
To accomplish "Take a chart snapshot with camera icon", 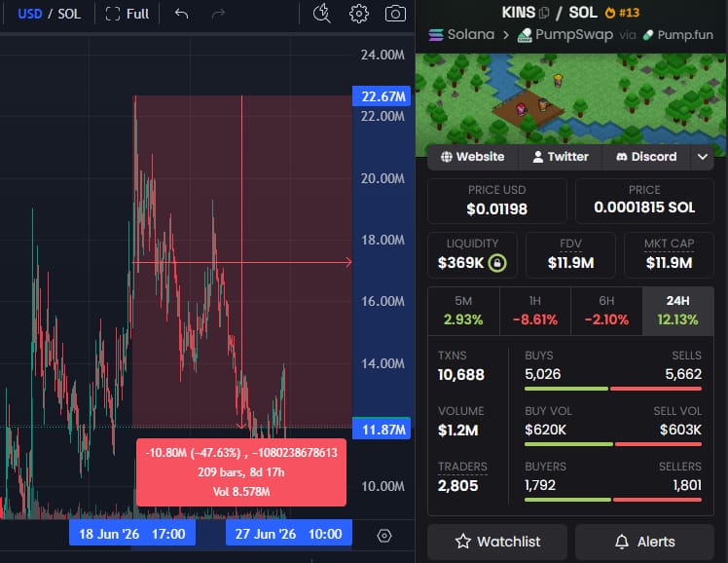I will pos(395,14).
